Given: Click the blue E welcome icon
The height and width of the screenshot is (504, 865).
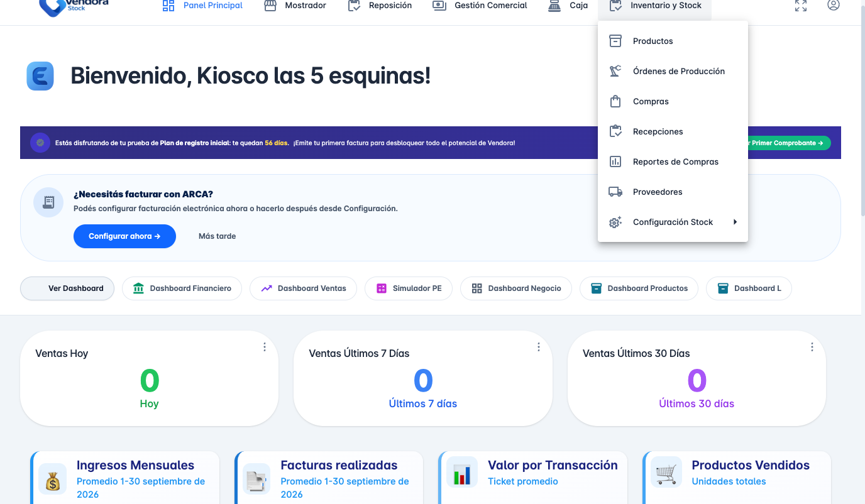Looking at the screenshot, I should [x=40, y=77].
